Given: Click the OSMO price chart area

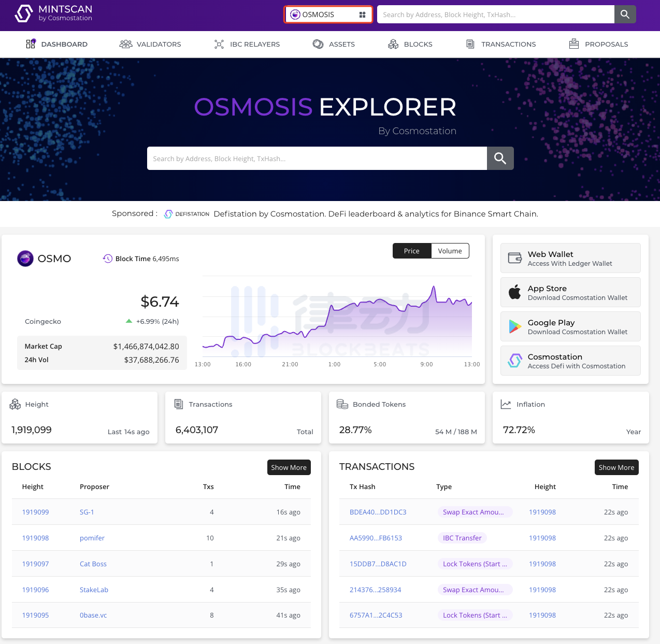Looking at the screenshot, I should click(337, 317).
